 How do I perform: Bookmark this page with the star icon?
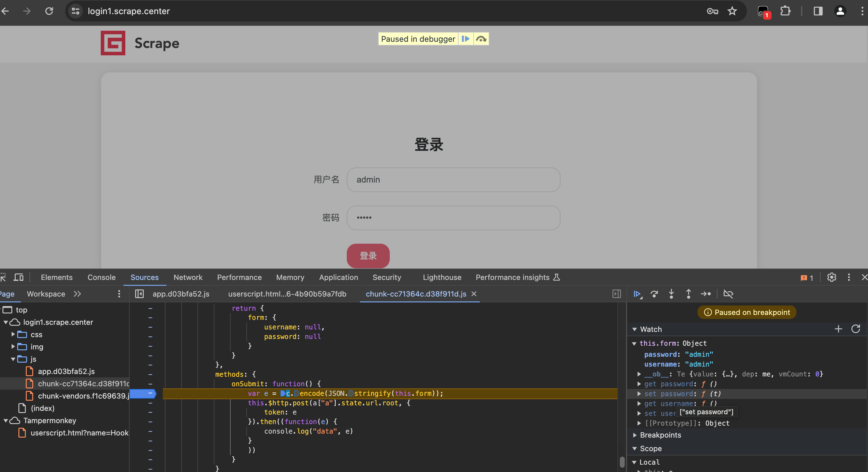pos(732,11)
